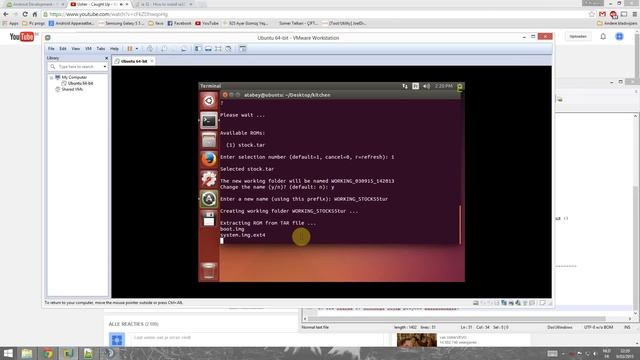
Task: Click the orange Suspend VM toolbar icon
Action: 130,49
